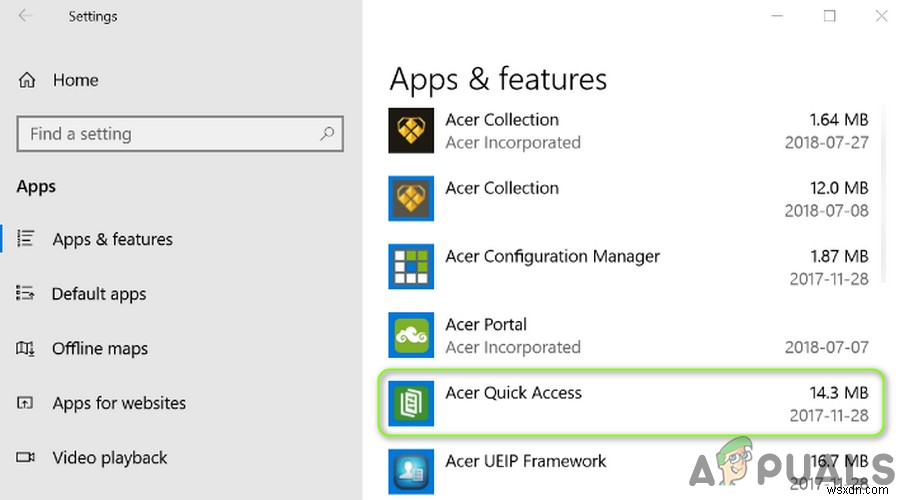Click the 12.0 MB Acer Collection icon
The image size is (900, 500).
(x=411, y=199)
